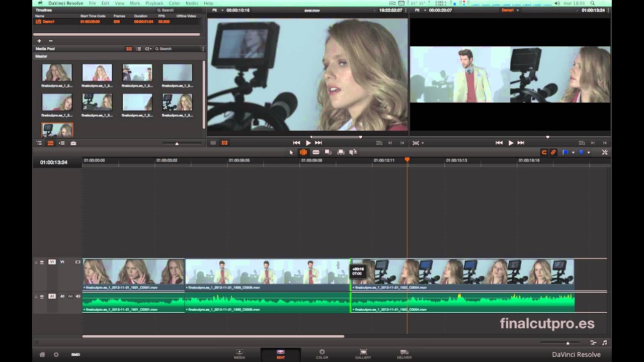Switch media pool to thumbnail grid view
Viewport: 644px width, 362px height.
click(x=129, y=49)
